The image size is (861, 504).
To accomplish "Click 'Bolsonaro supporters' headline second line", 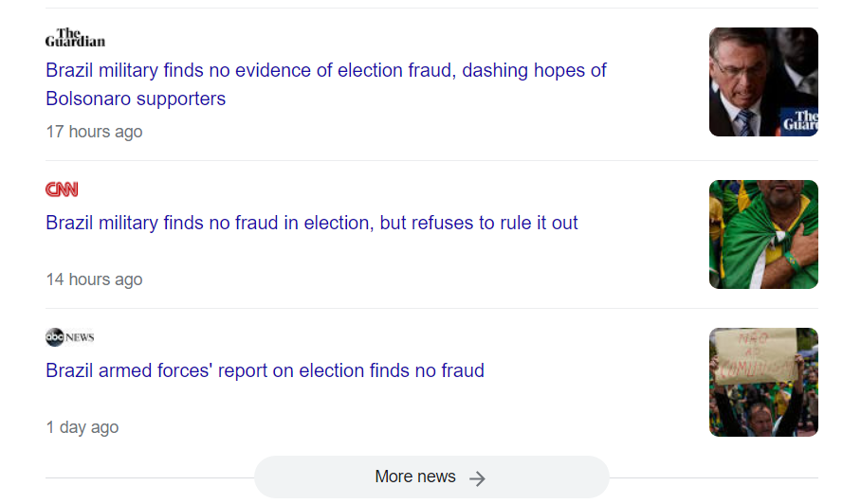I will pos(136,99).
